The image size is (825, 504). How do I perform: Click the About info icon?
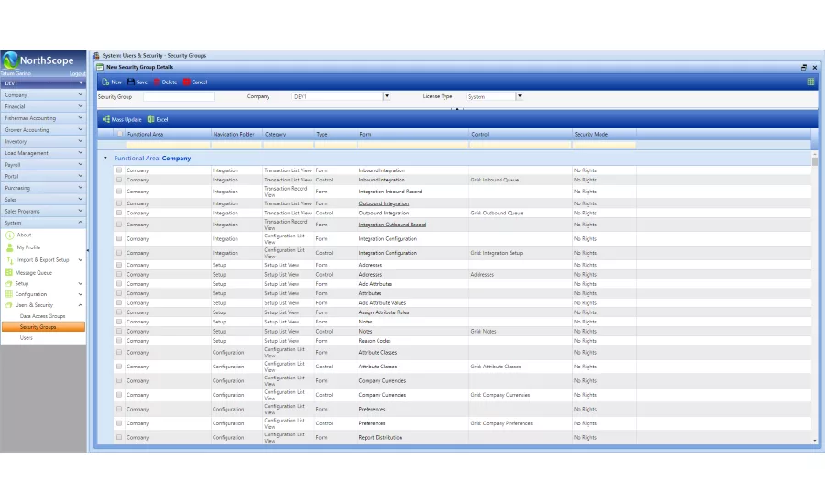point(9,236)
